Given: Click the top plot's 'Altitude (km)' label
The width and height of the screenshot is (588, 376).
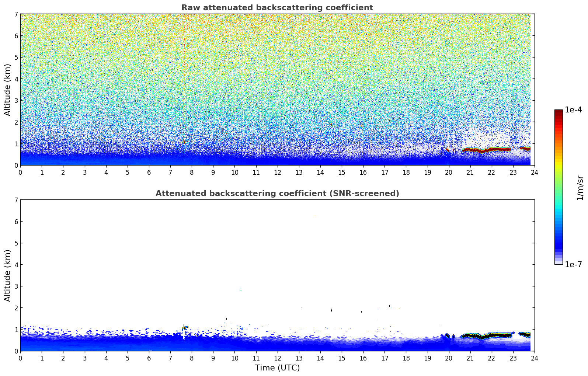Looking at the screenshot, I should [8, 90].
